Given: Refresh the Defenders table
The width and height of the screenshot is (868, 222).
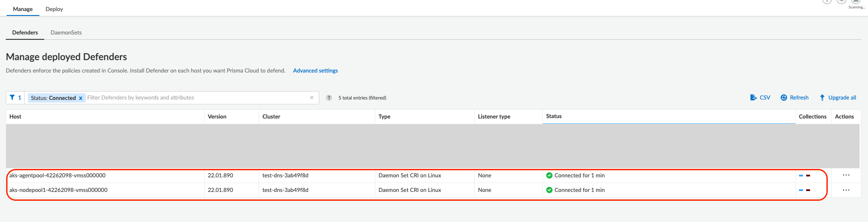Looking at the screenshot, I should click(x=795, y=98).
